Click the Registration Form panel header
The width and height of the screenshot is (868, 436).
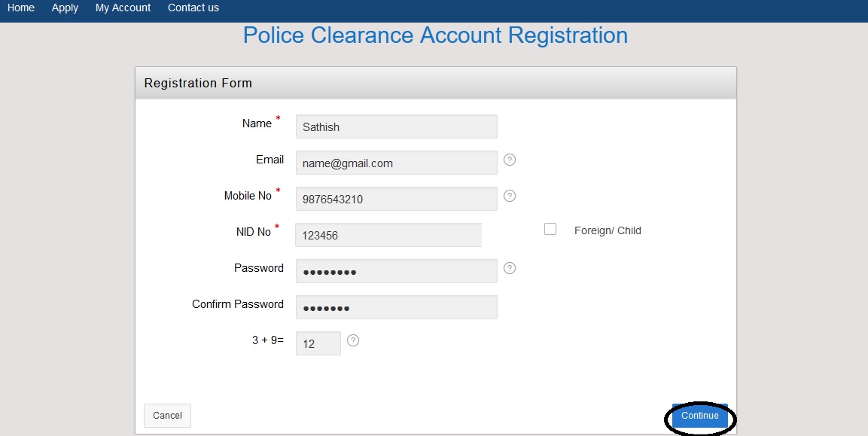click(x=435, y=83)
